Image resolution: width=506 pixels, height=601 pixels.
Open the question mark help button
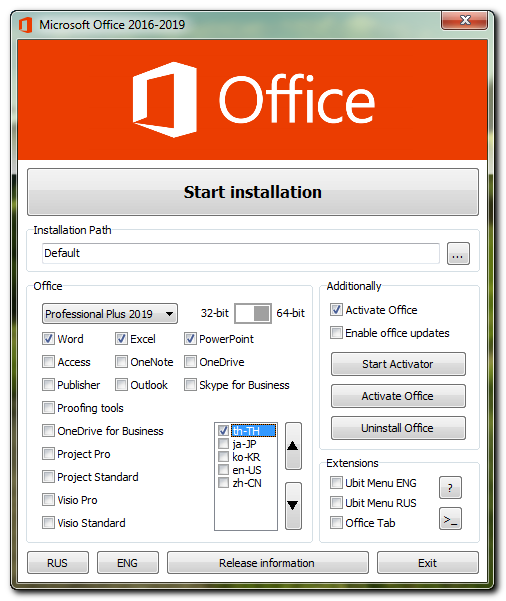[450, 488]
